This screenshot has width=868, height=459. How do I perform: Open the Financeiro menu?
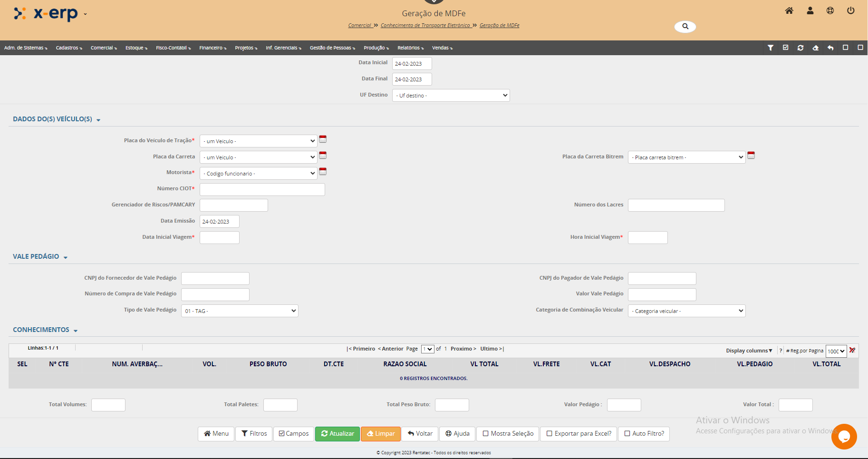(212, 48)
